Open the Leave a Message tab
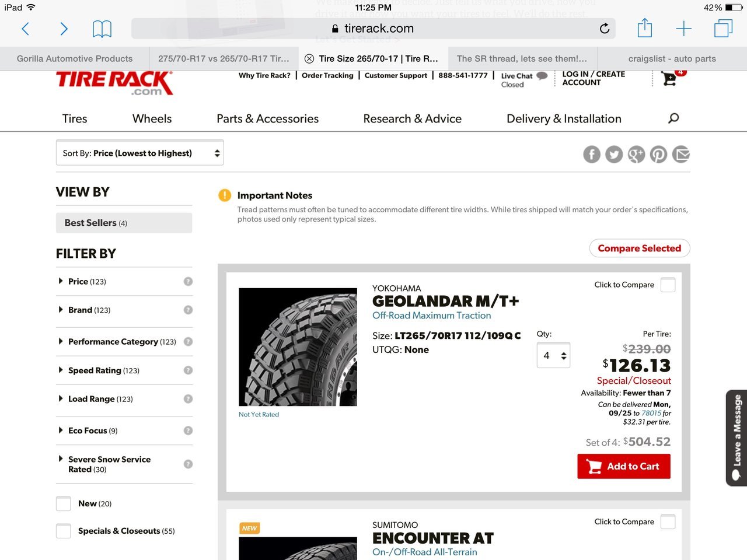This screenshot has height=560, width=747. (x=736, y=437)
